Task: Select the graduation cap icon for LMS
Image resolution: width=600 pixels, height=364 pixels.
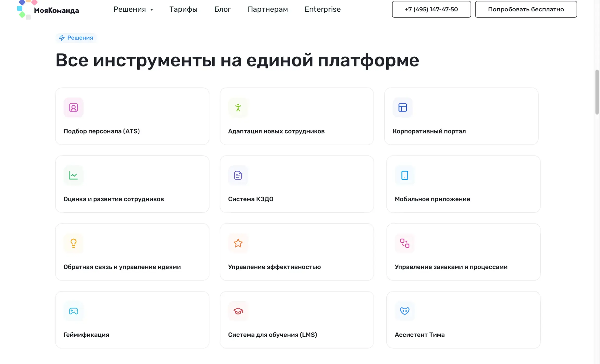Action: pos(238,311)
